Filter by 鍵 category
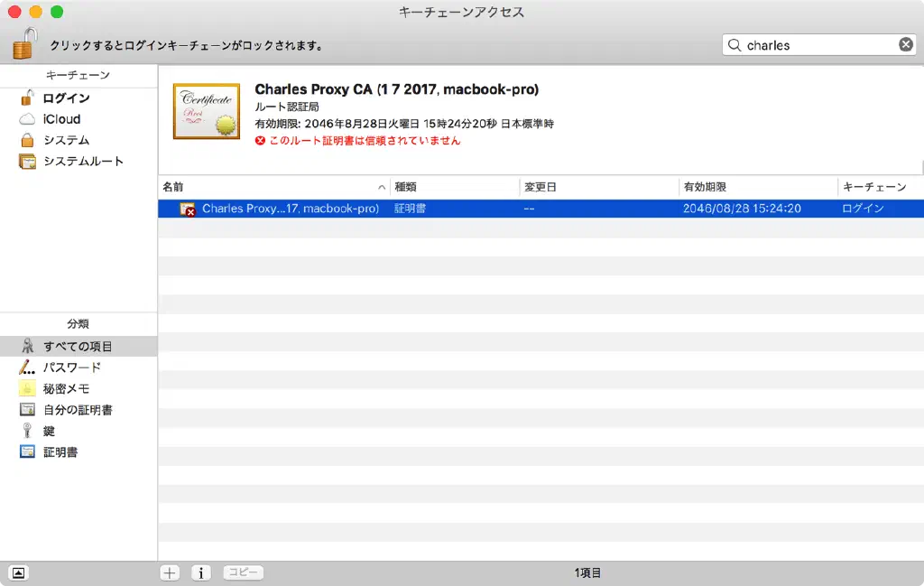 click(x=49, y=431)
